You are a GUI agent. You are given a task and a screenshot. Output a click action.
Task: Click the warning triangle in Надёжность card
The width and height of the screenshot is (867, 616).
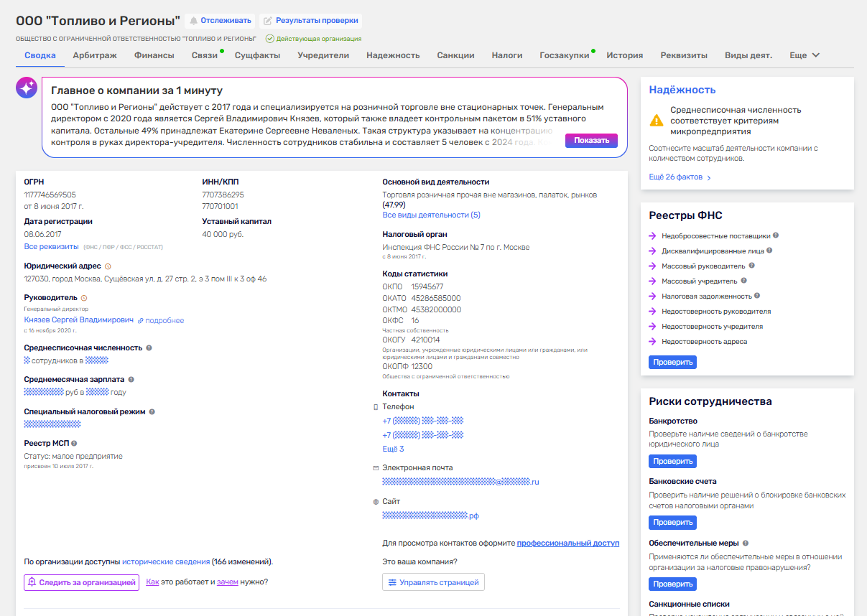pos(657,121)
